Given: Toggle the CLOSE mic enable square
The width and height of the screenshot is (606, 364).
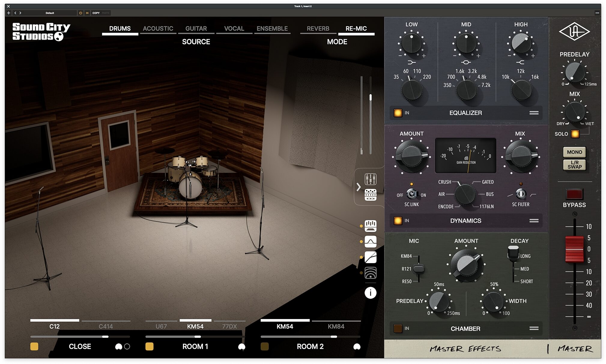Looking at the screenshot, I should click(34, 347).
